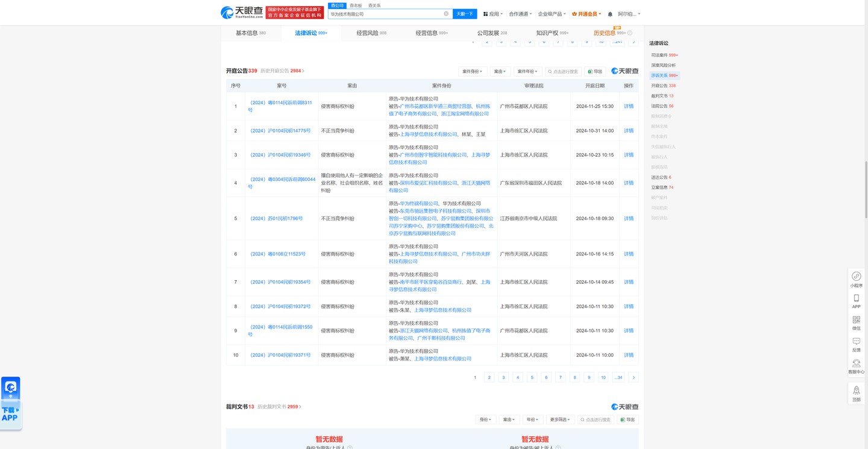Open the 应用 apps dropdown menu
The width and height of the screenshot is (868, 449).
[x=493, y=14]
